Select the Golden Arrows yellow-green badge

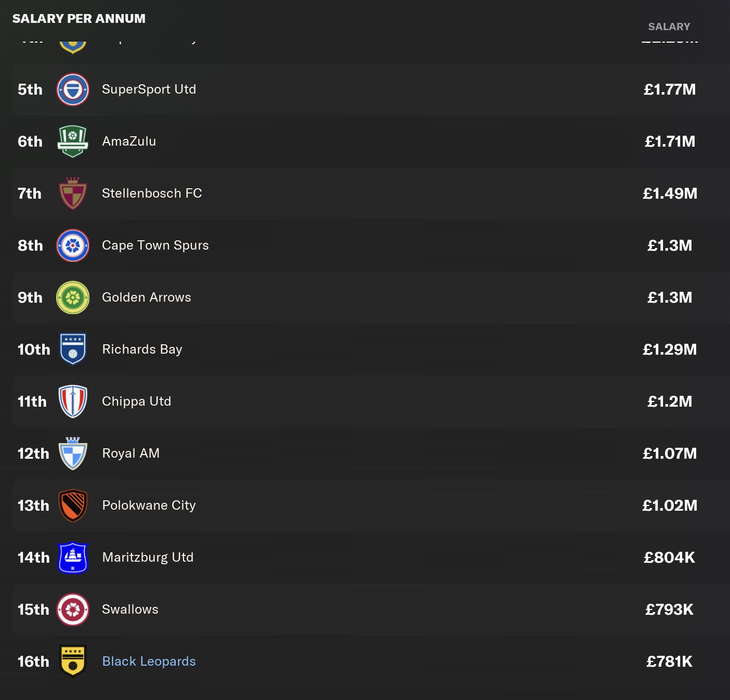pyautogui.click(x=73, y=297)
